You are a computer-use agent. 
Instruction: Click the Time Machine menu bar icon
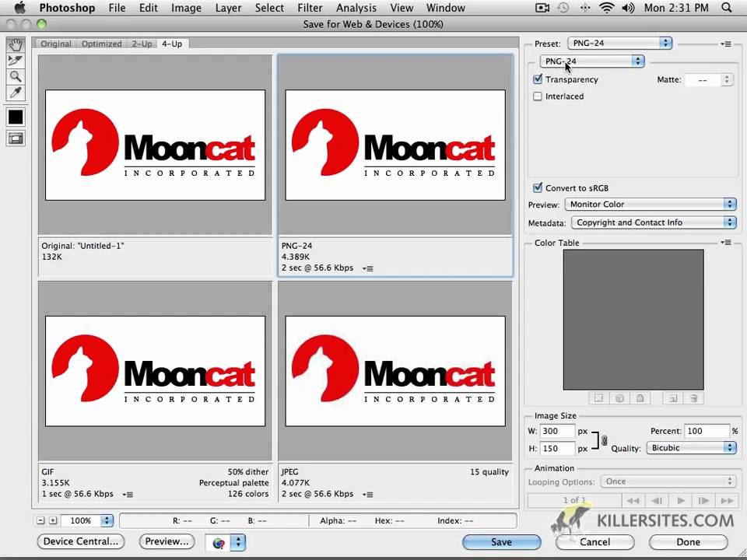click(563, 8)
